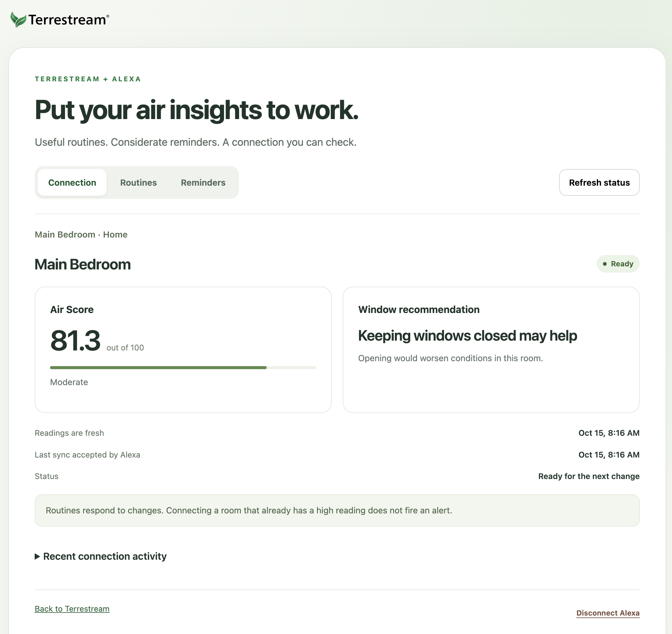Click Disconnect Alexa link

(x=608, y=613)
